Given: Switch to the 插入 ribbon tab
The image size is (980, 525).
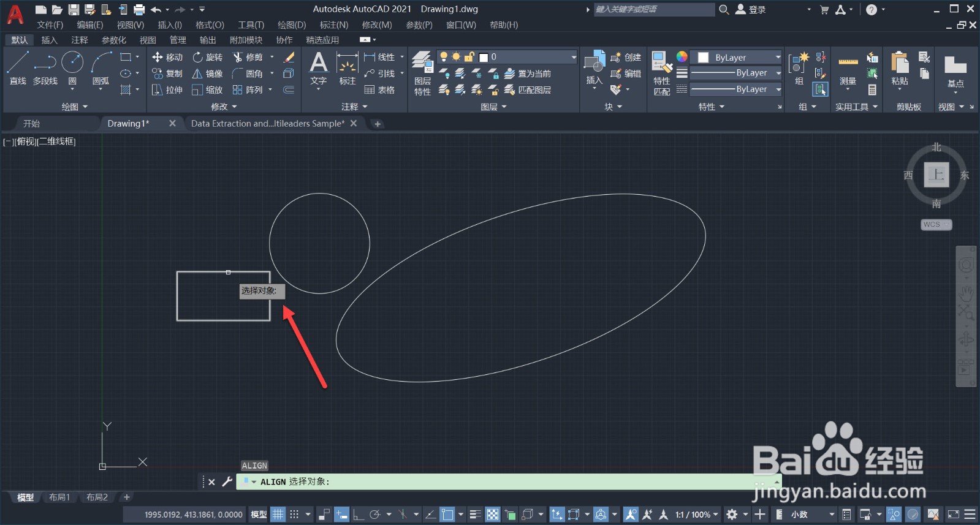Looking at the screenshot, I should pos(49,40).
